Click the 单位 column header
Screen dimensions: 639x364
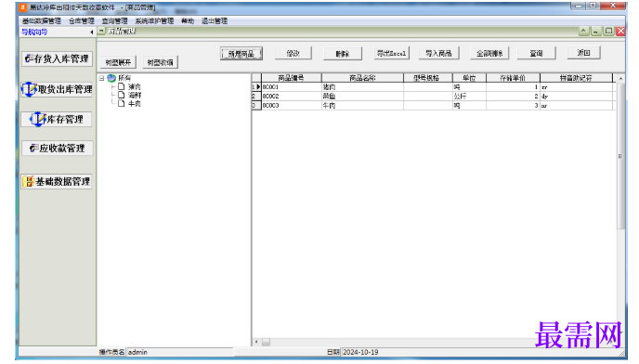[469, 78]
